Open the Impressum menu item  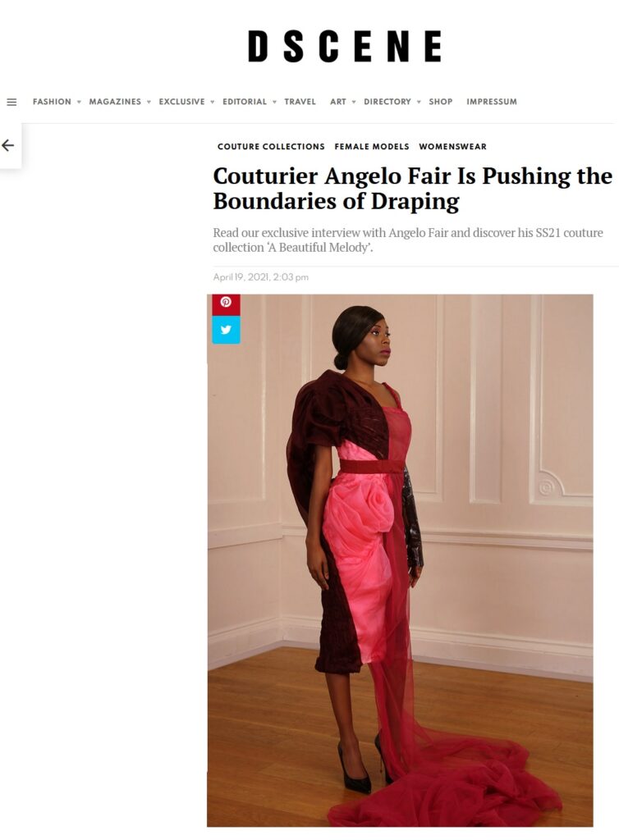pos(492,102)
